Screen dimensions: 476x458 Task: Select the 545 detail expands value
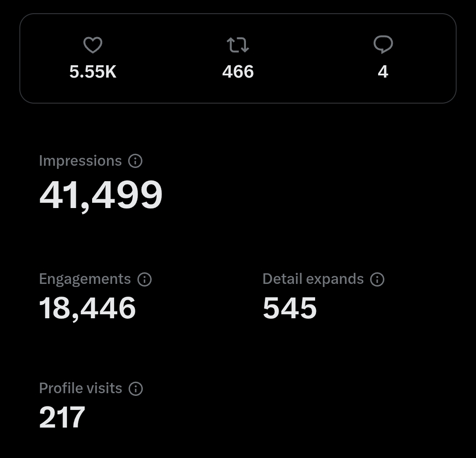(290, 308)
